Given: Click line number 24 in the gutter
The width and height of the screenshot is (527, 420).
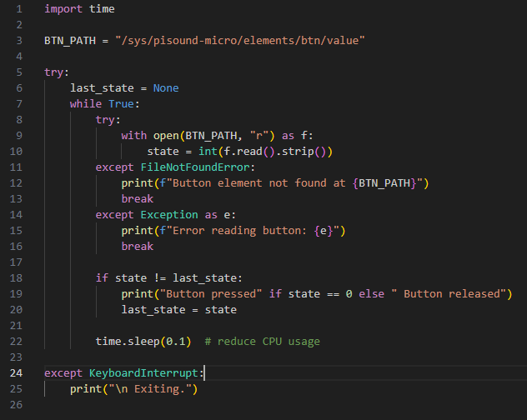Looking at the screenshot, I should coord(15,373).
